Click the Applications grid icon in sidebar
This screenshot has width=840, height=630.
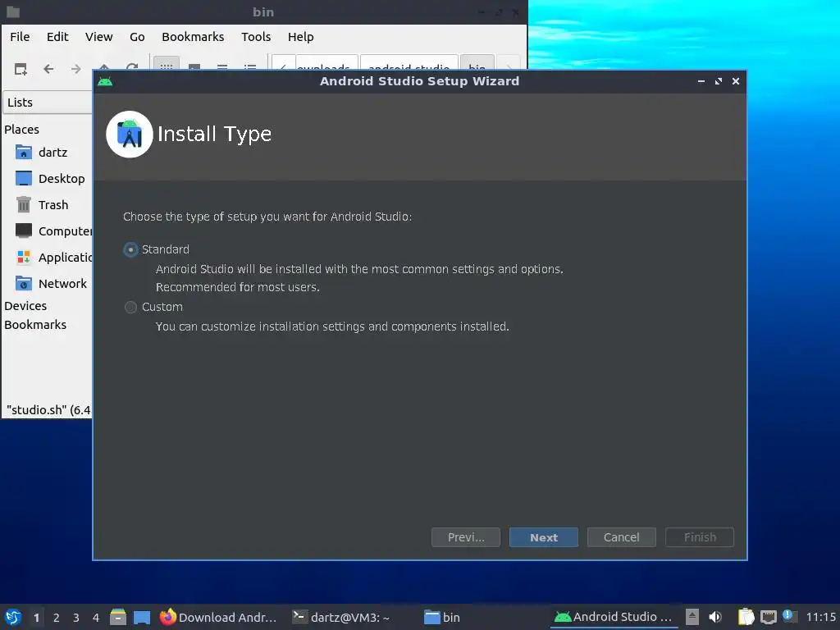(24, 257)
